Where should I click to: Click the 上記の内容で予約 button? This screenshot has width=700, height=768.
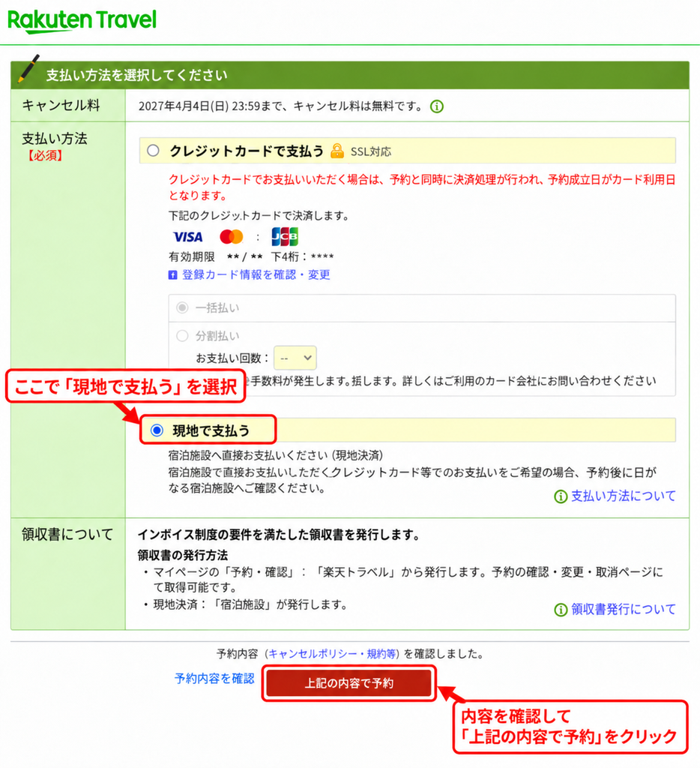click(349, 683)
